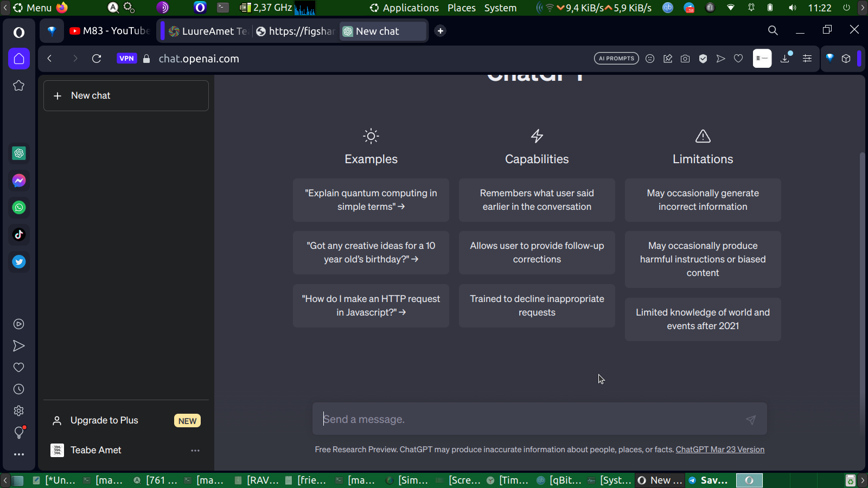Open the Places menu in top panel

coord(462,8)
